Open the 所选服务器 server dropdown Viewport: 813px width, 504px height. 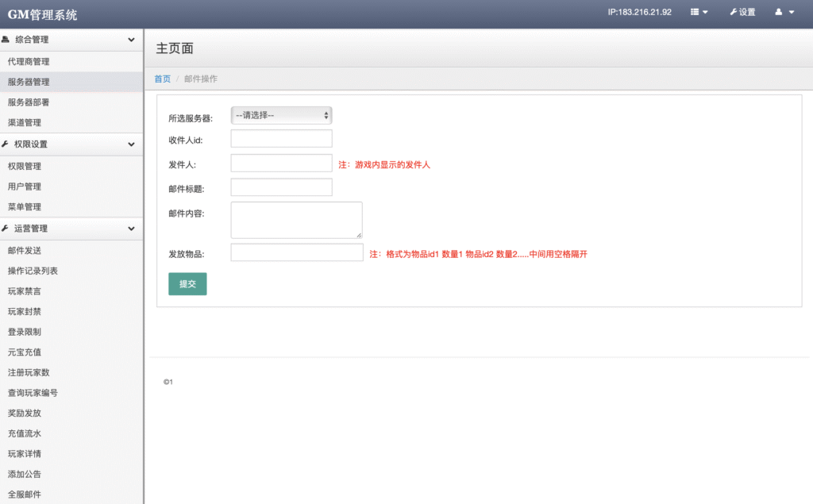click(281, 114)
